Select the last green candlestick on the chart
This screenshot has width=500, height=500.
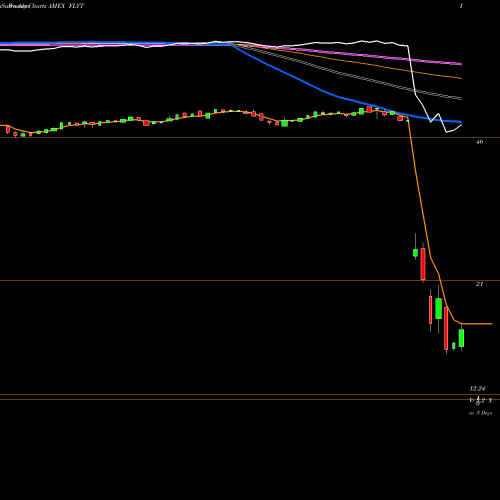(461, 338)
